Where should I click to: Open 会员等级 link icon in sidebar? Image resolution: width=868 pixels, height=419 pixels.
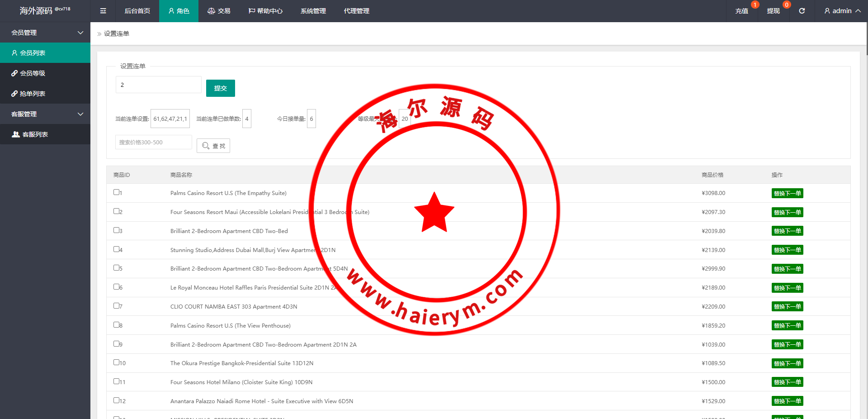pyautogui.click(x=14, y=73)
